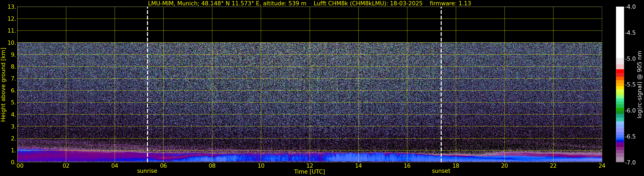
Task: Click the time axis tick '04'
Action: [x=115, y=166]
